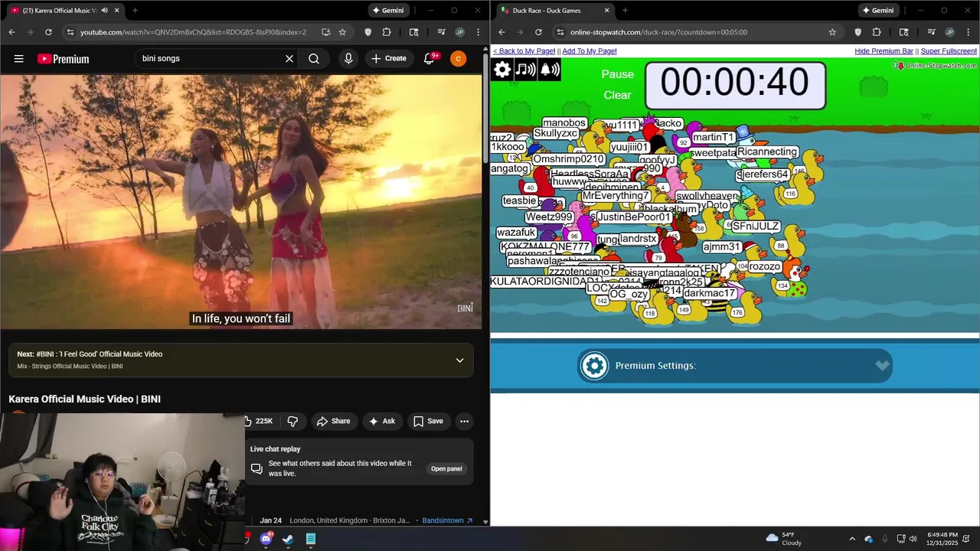This screenshot has width=980, height=551.
Task: Open the Bandsintown link
Action: tap(447, 520)
